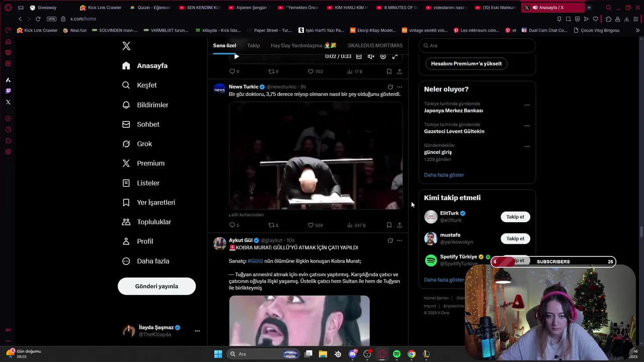Switch to Takip tab
The width and height of the screenshot is (644, 362).
coord(254,45)
